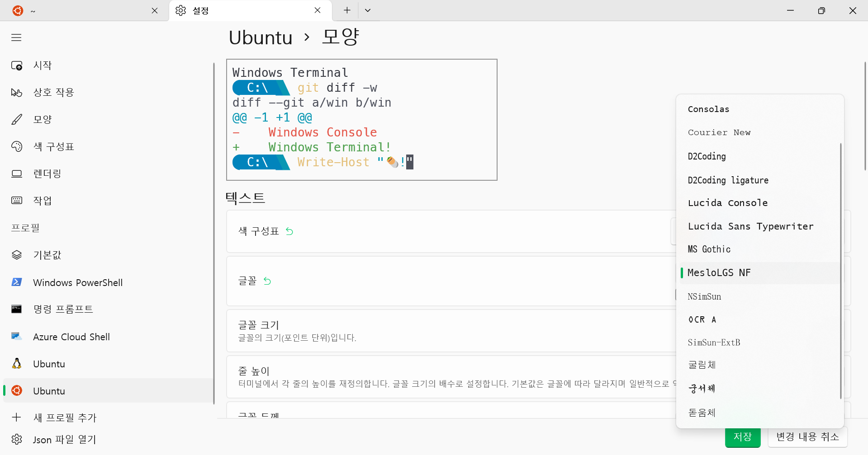Screen dimensions: 868x455
Task: Discard changes with 변경 내용 취소
Action: click(x=807, y=437)
